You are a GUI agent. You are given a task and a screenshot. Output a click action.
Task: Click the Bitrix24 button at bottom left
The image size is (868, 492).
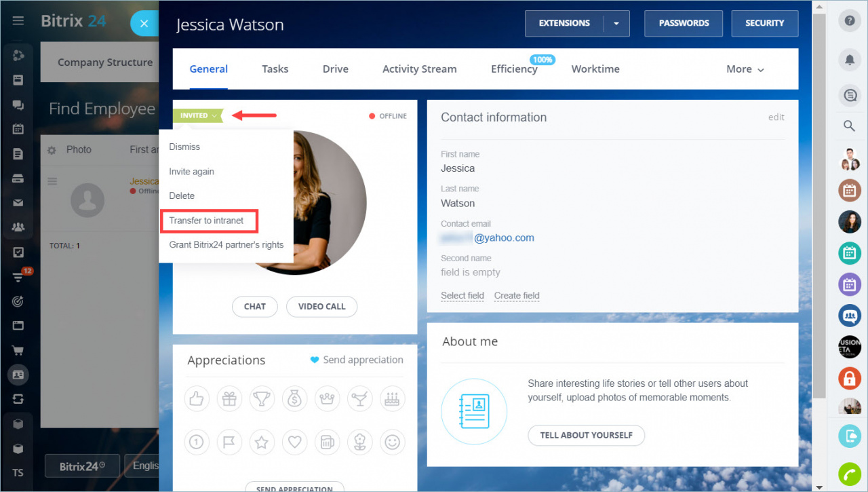tap(82, 466)
